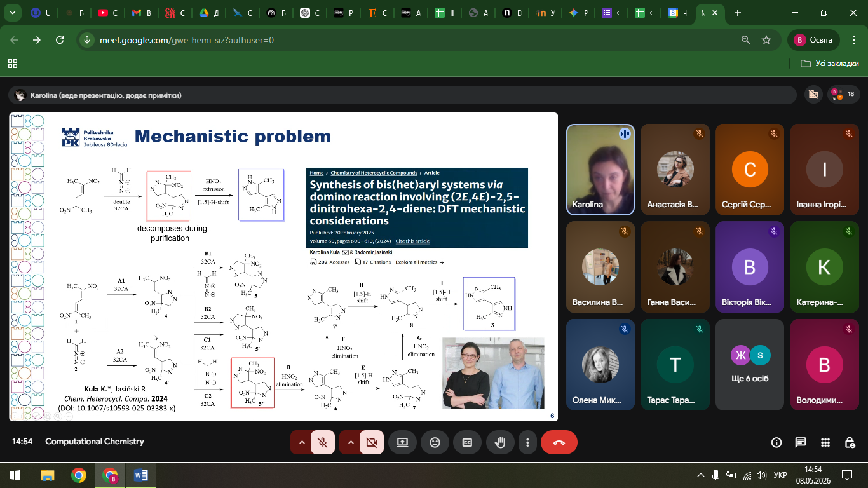Show the meeting details info icon
The image size is (868, 488).
pyautogui.click(x=776, y=442)
